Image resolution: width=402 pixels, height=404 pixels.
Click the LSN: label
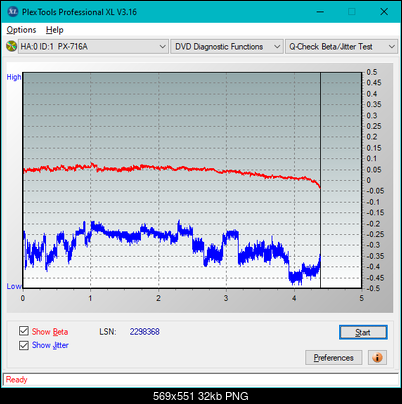point(108,332)
